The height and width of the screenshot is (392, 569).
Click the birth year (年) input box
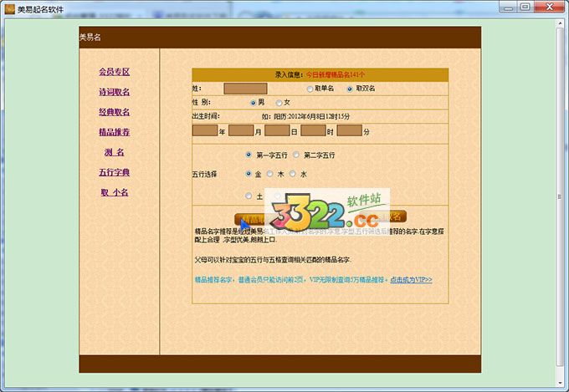tap(205, 130)
